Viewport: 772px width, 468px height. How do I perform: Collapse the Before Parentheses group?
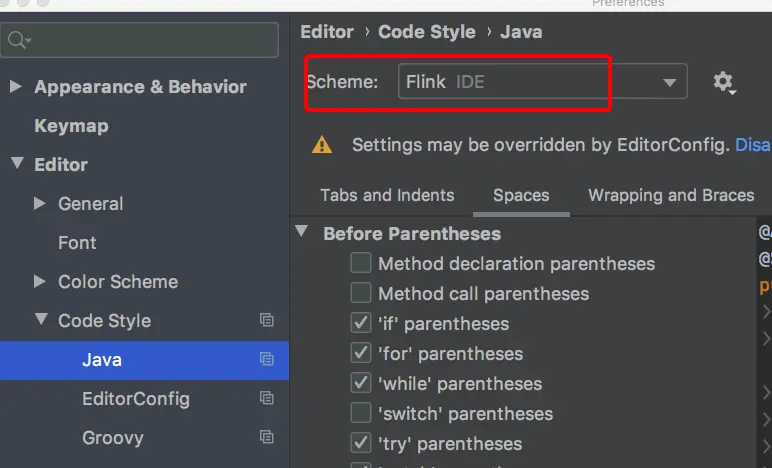(x=302, y=233)
